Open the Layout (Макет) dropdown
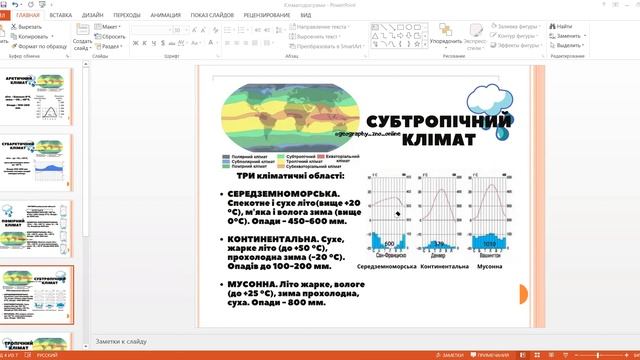Viewport: 640px width, 360px height. (x=108, y=27)
